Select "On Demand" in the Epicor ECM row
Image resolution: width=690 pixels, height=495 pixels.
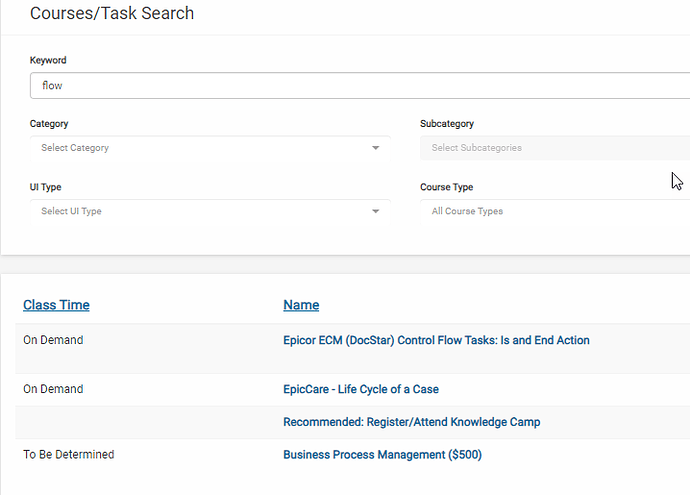[53, 340]
